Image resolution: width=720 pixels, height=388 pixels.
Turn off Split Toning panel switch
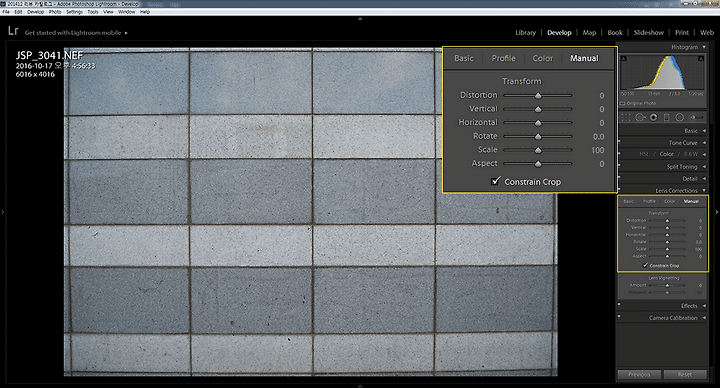pyautogui.click(x=619, y=166)
